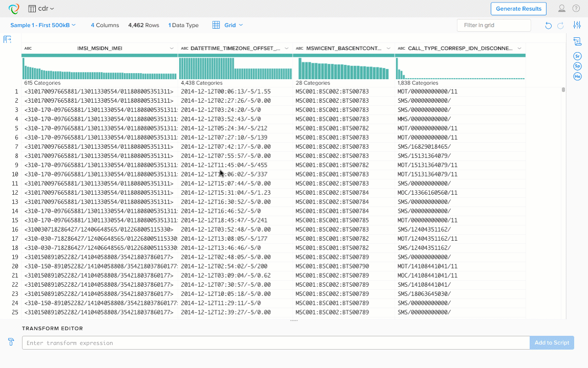Click the Filter in grid field
Screen dimensions: 588x368
tap(493, 25)
